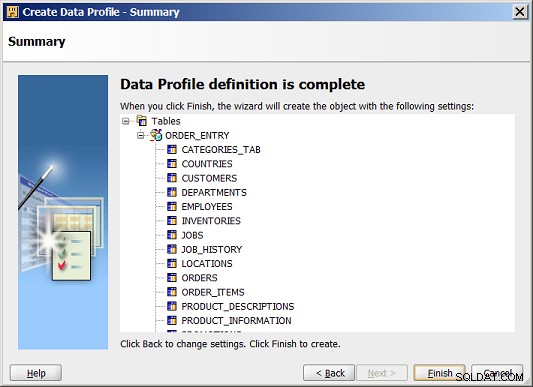Image resolution: width=533 pixels, height=387 pixels.
Task: Select PRODUCT_DESCRIPTIONS table name
Action: tap(238, 307)
